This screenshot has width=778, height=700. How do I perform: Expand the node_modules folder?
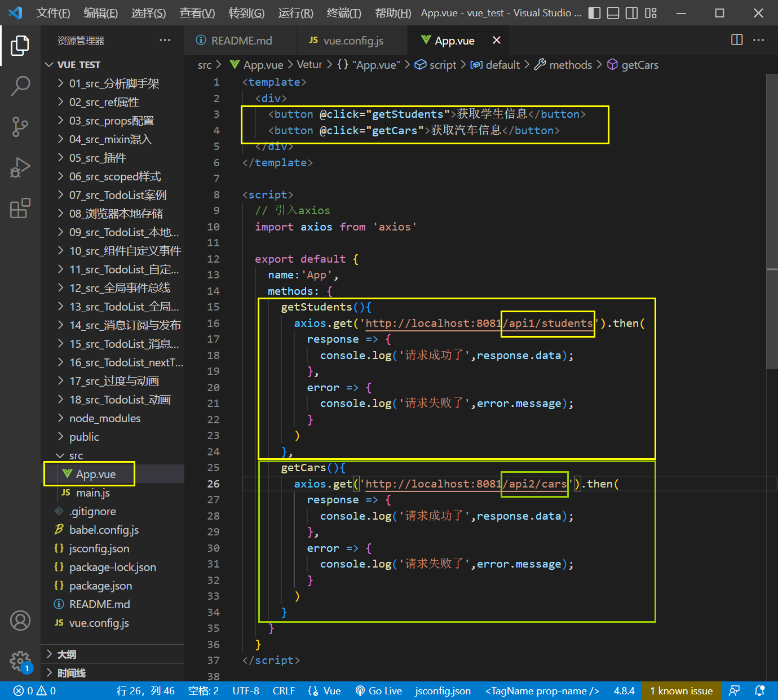[x=113, y=418]
